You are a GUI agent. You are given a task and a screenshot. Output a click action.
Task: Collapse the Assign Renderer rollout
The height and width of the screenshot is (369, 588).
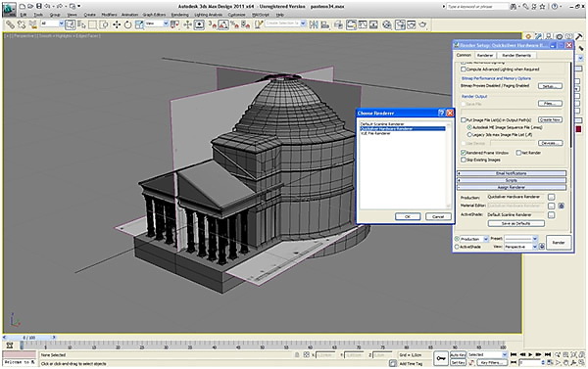512,187
